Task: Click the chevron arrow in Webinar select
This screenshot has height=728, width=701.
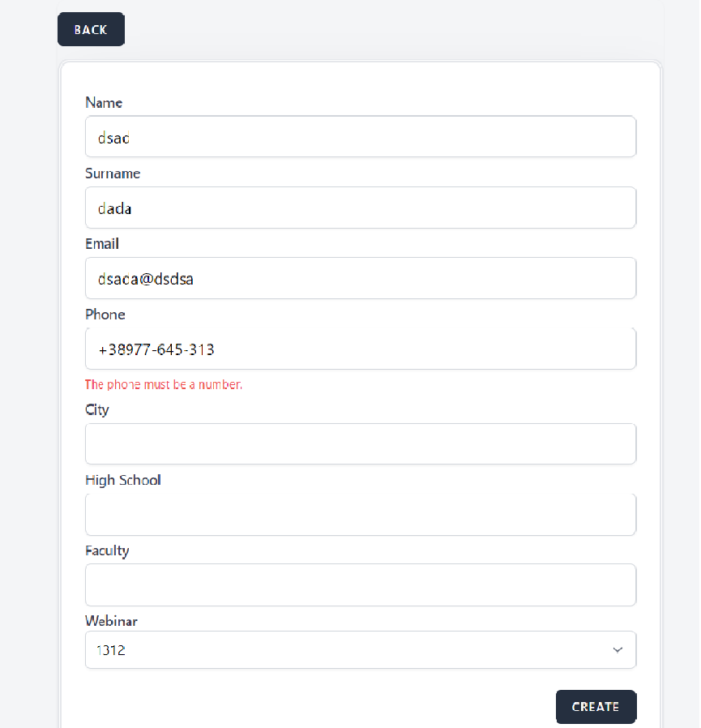Action: coord(618,650)
